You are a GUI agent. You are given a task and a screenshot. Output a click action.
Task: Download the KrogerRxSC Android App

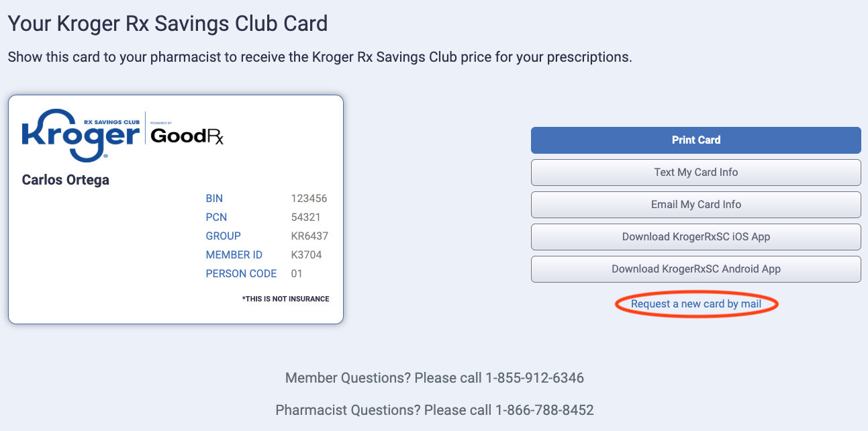(x=695, y=269)
